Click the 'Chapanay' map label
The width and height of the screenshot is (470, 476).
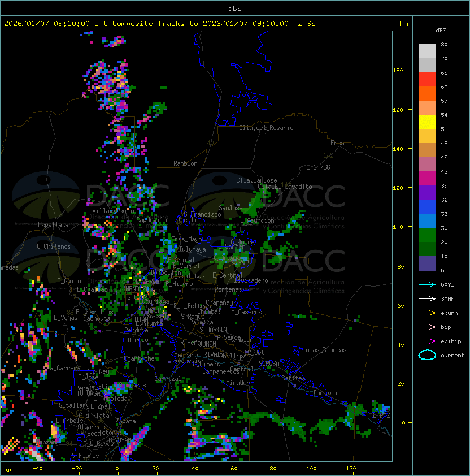(219, 302)
